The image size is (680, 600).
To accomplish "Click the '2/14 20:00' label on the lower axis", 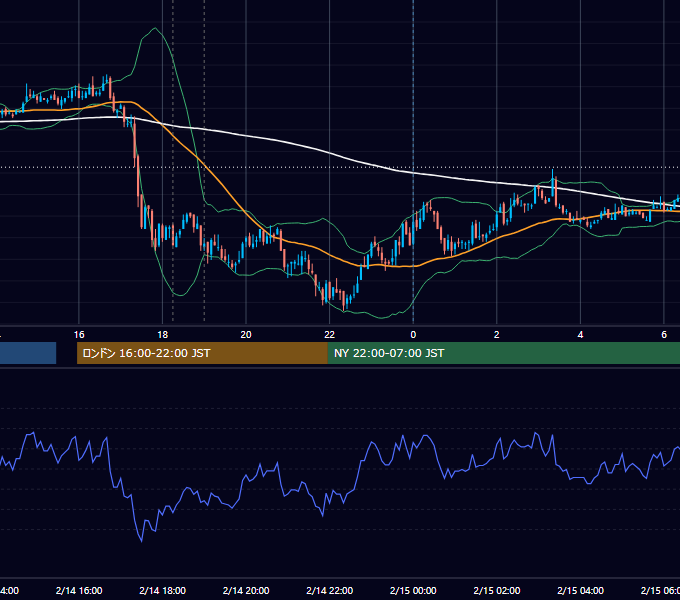I will click(x=246, y=590).
